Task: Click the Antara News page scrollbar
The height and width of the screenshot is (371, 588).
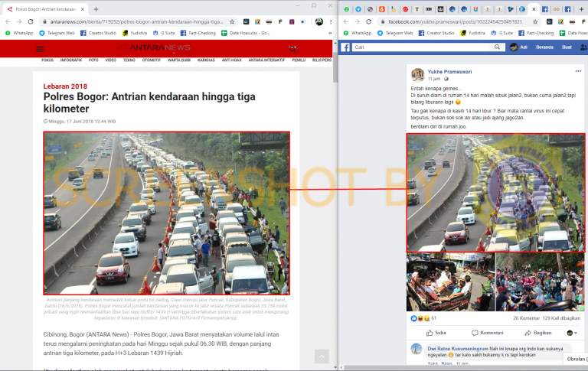Action: click(335, 67)
